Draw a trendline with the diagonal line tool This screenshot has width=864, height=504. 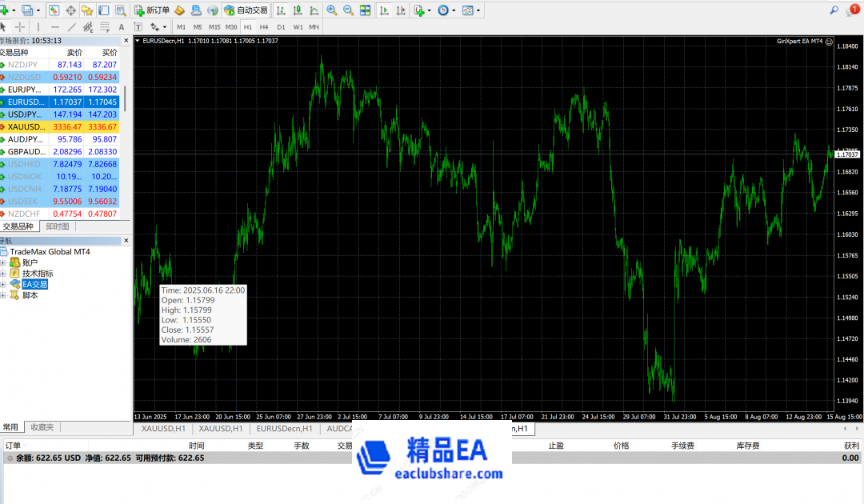click(71, 27)
